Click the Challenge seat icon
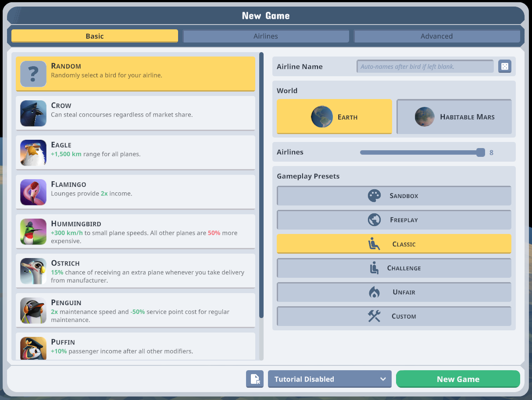The image size is (532, 400). pyautogui.click(x=374, y=268)
